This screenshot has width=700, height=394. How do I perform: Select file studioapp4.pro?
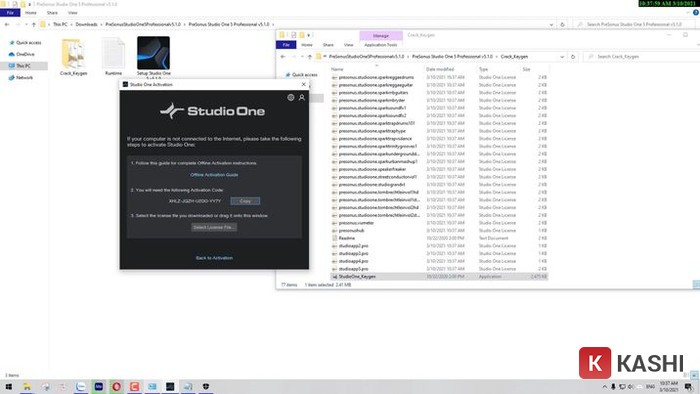354,261
